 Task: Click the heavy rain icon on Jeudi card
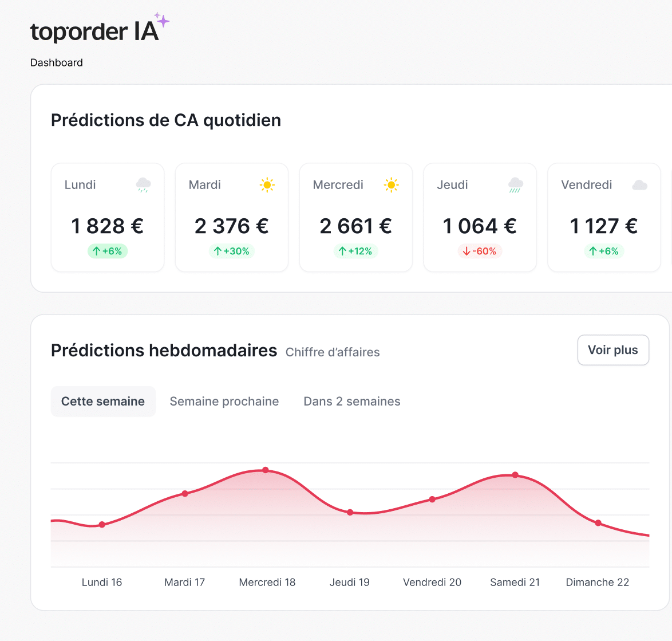[x=515, y=185]
